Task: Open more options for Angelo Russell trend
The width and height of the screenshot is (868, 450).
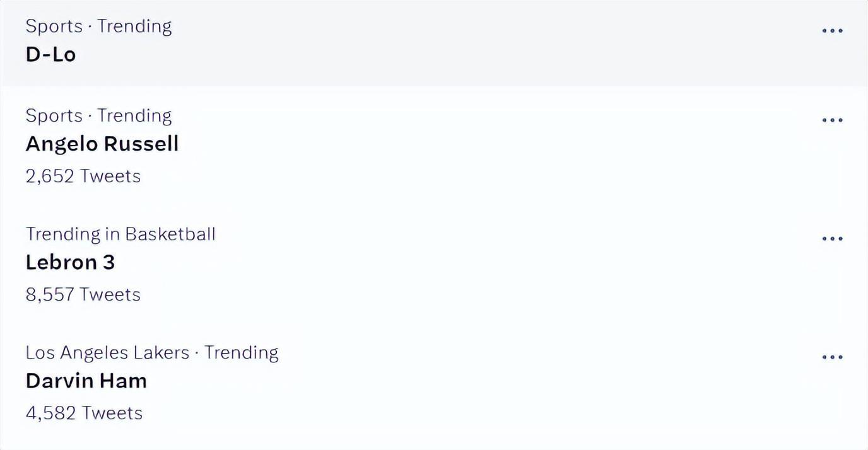Action: pyautogui.click(x=832, y=120)
